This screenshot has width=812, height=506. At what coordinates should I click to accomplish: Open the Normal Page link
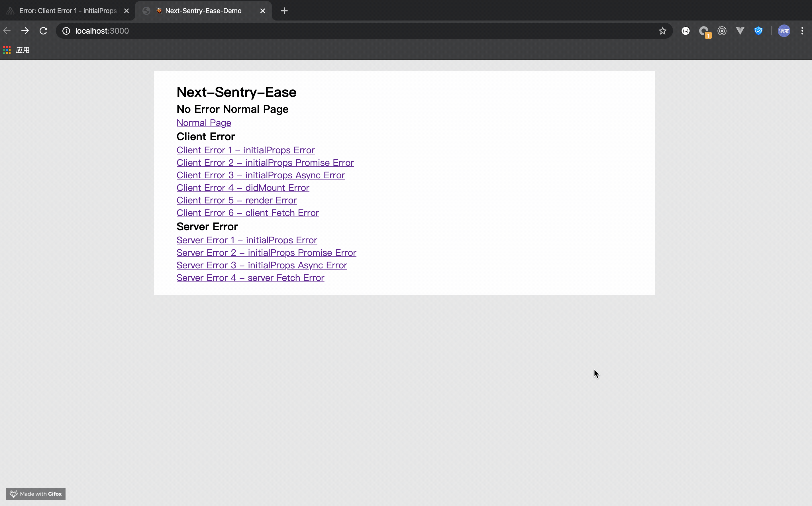204,123
